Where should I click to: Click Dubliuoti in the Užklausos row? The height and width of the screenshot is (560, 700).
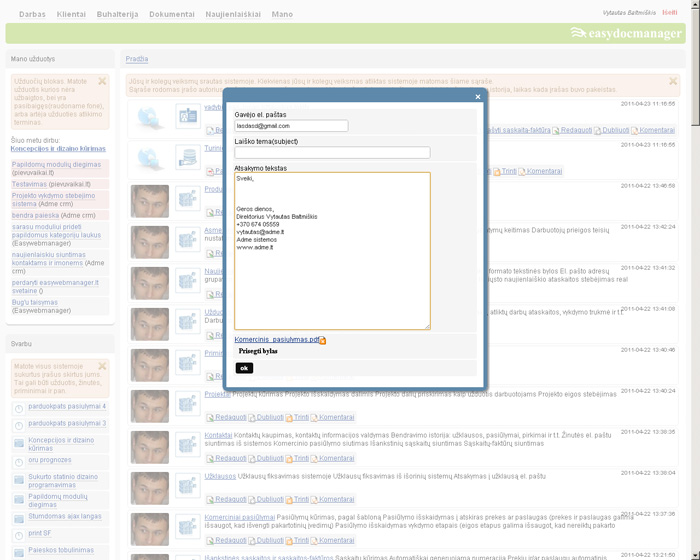pos(270,500)
